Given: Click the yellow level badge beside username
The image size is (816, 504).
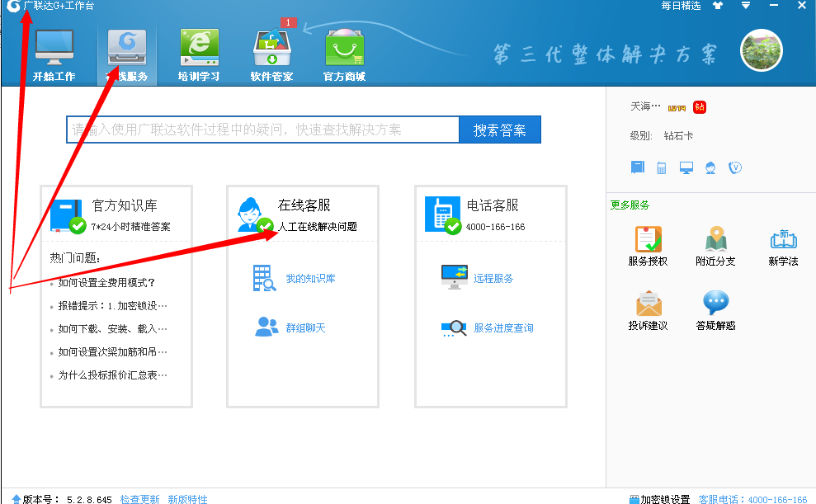Looking at the screenshot, I should tap(677, 108).
